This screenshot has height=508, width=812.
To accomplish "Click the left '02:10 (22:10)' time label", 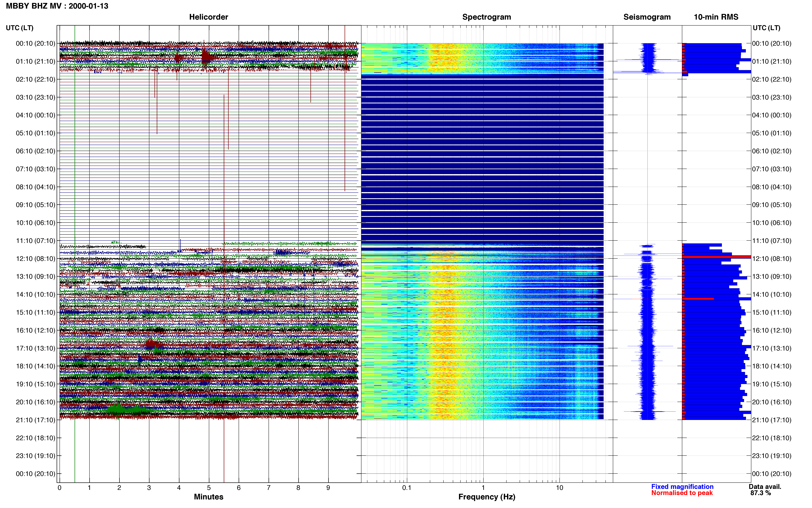I will (x=36, y=79).
